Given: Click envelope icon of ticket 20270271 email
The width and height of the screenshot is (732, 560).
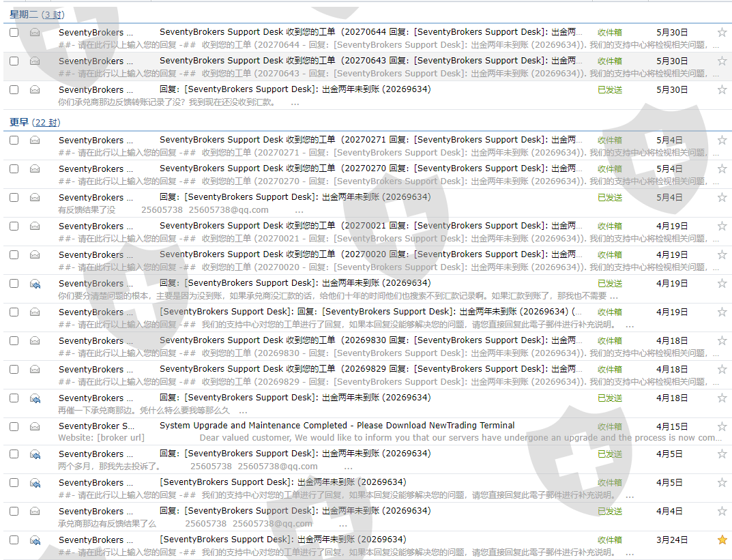Looking at the screenshot, I should coord(35,140).
